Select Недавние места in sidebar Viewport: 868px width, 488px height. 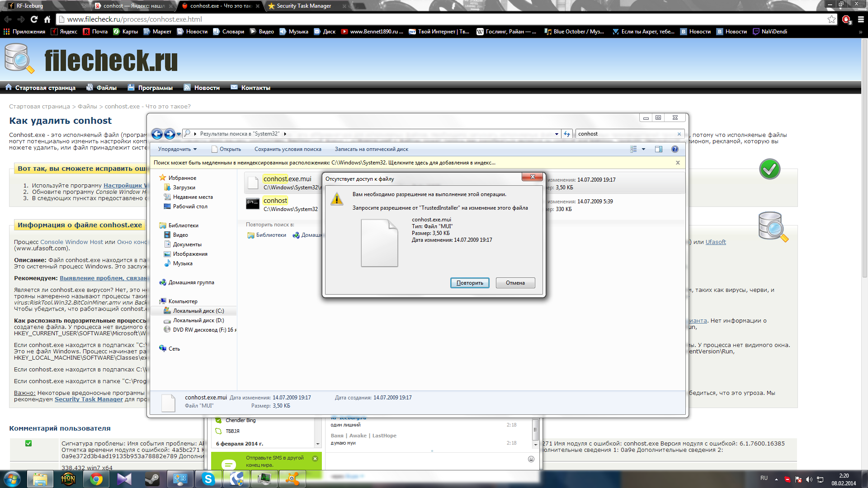point(193,197)
